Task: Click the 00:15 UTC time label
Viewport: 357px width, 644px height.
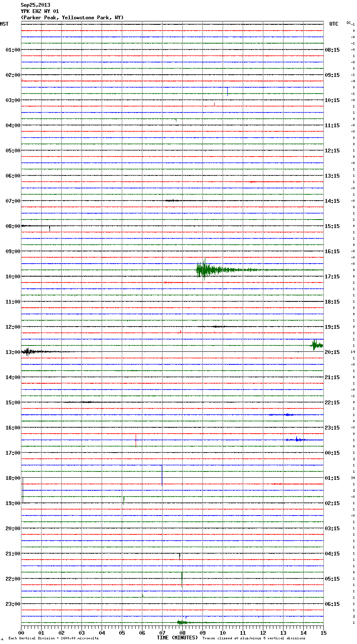Action: pos(332,453)
